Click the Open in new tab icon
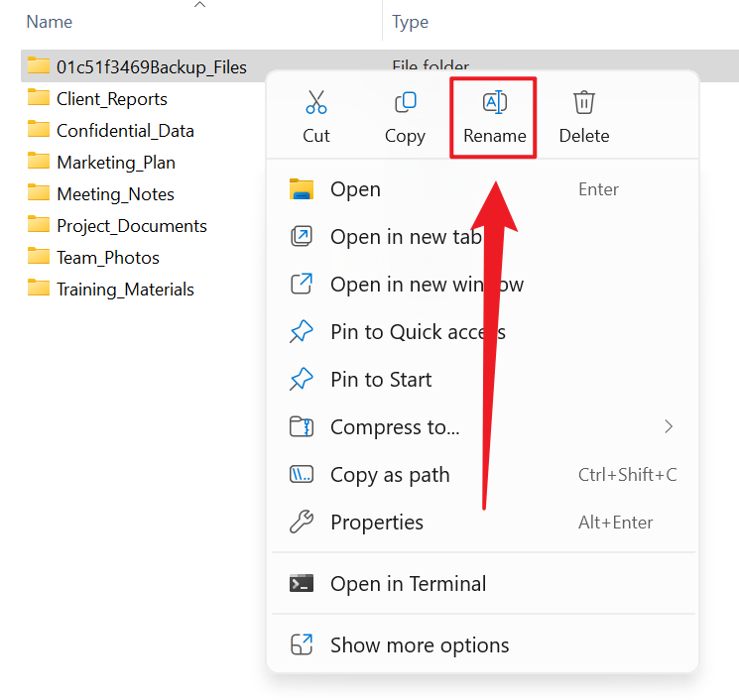This screenshot has width=739, height=700. point(302,237)
